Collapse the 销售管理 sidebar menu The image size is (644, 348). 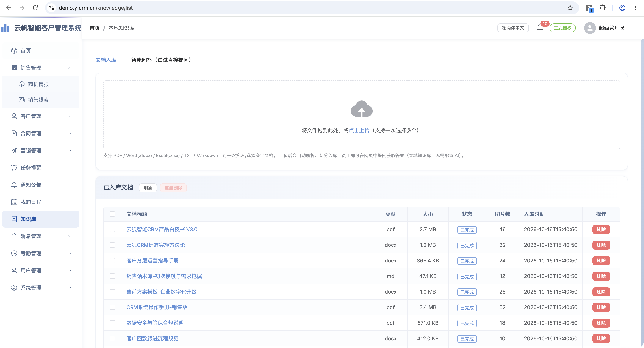coord(41,68)
